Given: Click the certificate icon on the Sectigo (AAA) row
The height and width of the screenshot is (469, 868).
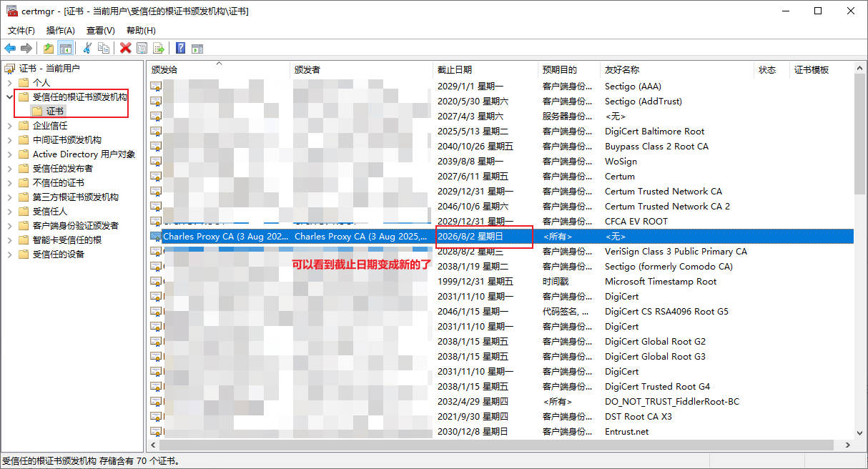Looking at the screenshot, I should pyautogui.click(x=156, y=87).
